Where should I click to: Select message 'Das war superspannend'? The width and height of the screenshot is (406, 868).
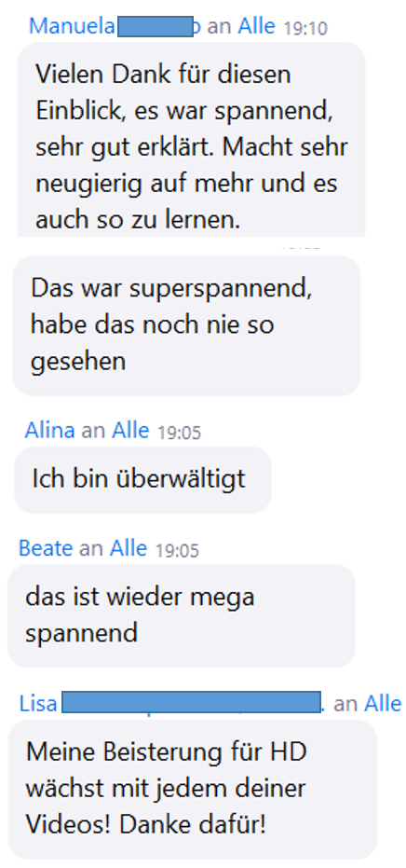pyautogui.click(x=186, y=325)
